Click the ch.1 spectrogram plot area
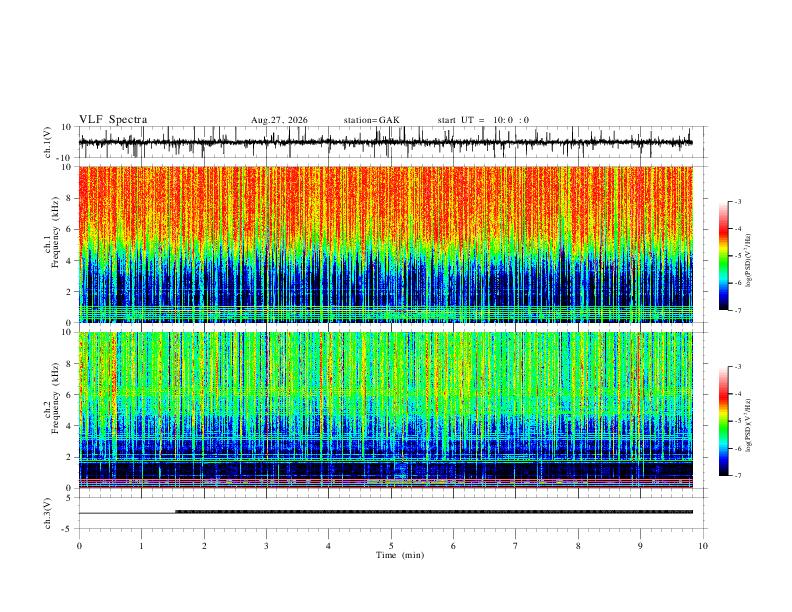792x612 pixels. coord(386,244)
